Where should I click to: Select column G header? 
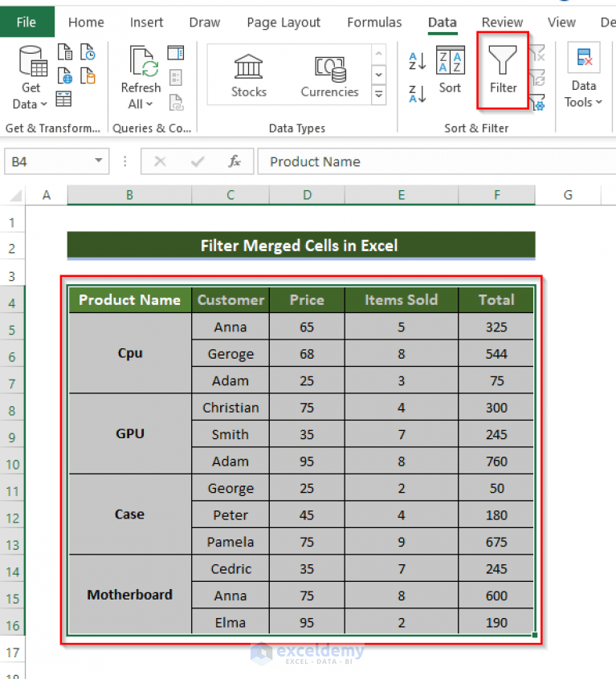click(568, 195)
